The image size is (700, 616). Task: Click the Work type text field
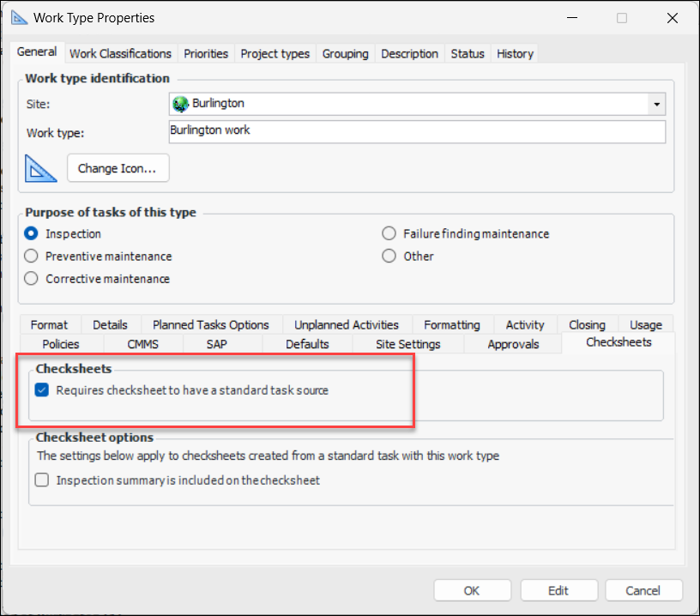[417, 131]
